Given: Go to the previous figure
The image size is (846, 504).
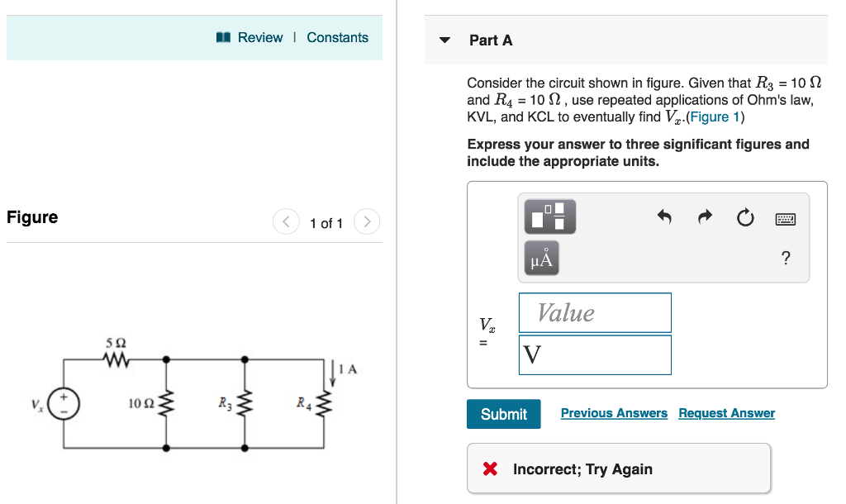Looking at the screenshot, I should 286,221.
